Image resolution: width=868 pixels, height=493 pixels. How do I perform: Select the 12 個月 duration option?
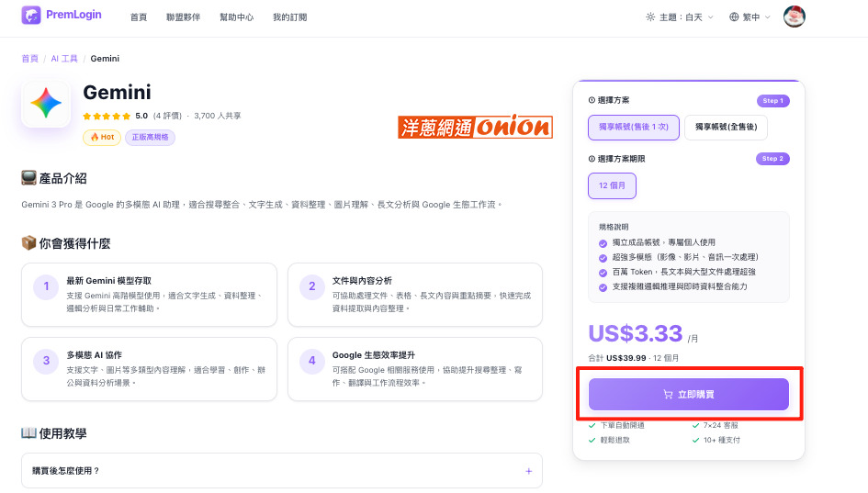pyautogui.click(x=612, y=186)
